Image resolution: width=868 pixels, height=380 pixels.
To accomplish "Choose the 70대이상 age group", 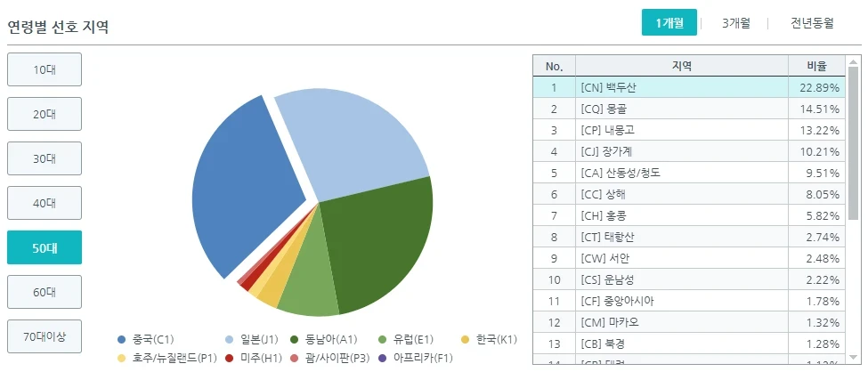I will [45, 336].
